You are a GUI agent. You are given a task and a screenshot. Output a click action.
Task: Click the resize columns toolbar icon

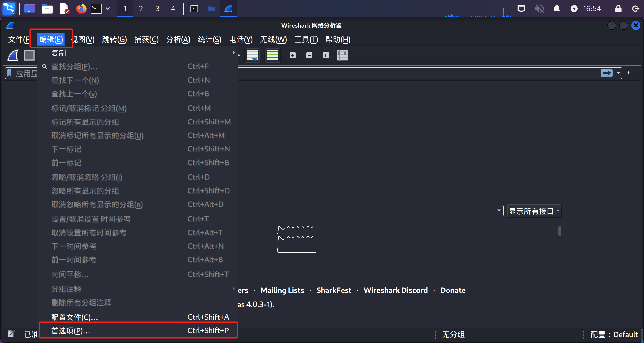(342, 55)
